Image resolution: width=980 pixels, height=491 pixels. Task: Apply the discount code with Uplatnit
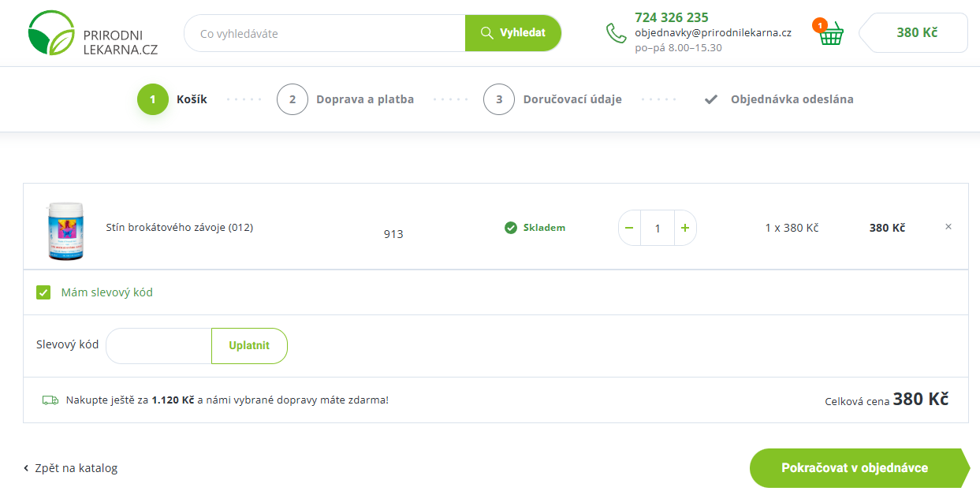tap(249, 346)
